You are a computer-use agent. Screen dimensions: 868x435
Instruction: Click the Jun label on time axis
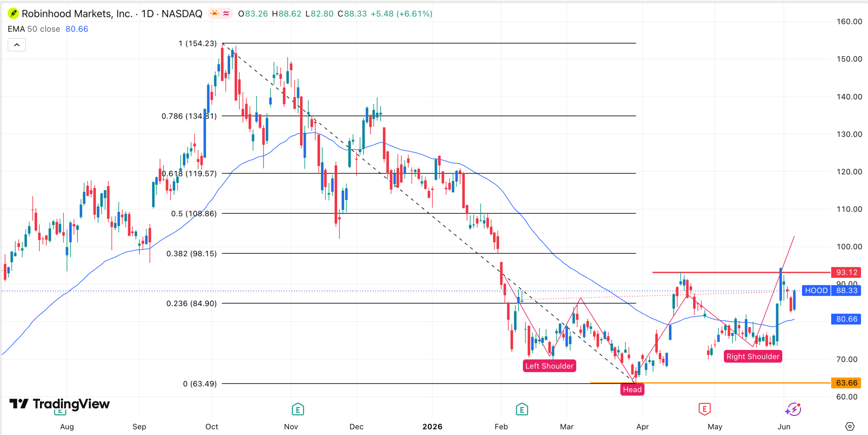point(784,427)
